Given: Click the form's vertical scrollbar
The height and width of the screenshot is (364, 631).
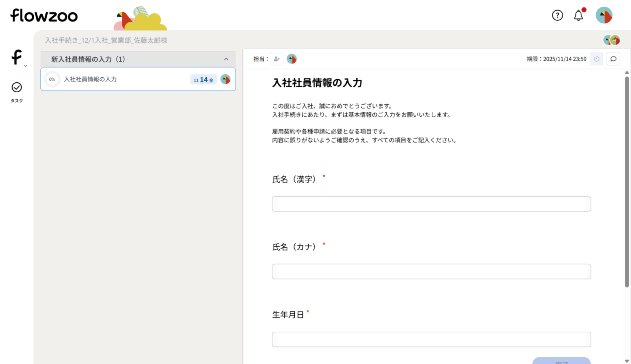Looking at the screenshot, I should (x=627, y=181).
